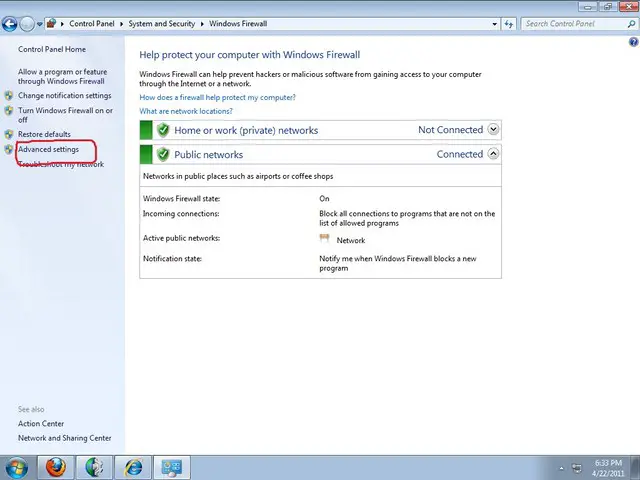
Task: Switch to Control Panel taskbar button
Action: tap(172, 467)
